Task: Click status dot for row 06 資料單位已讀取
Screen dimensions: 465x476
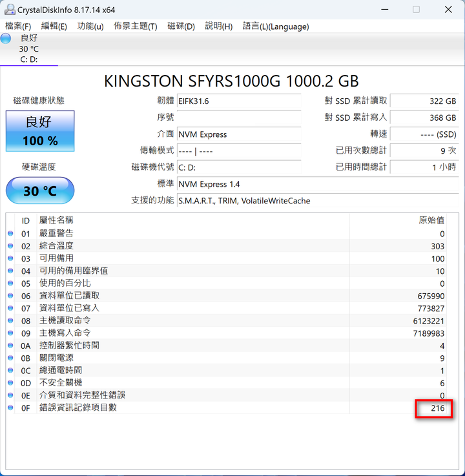Action: [x=10, y=296]
